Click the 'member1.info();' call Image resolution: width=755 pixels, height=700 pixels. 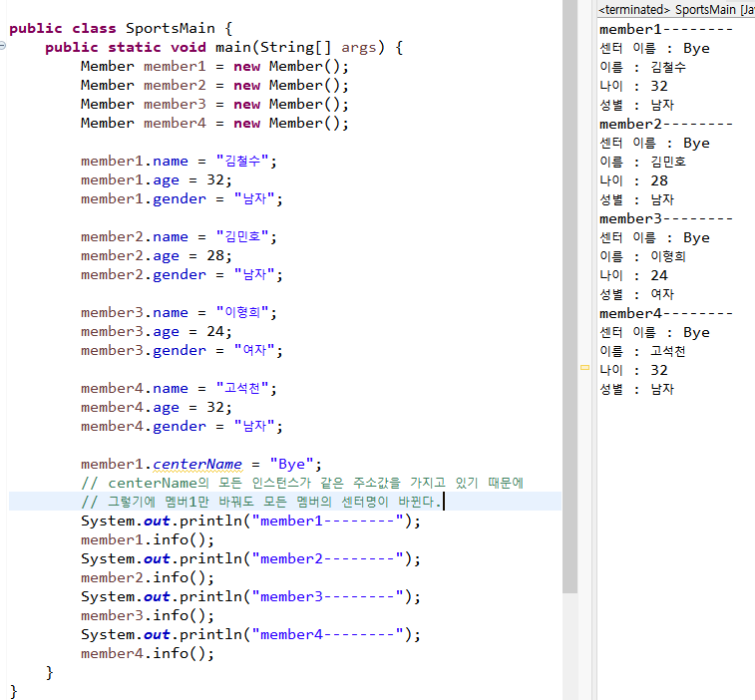pos(148,539)
